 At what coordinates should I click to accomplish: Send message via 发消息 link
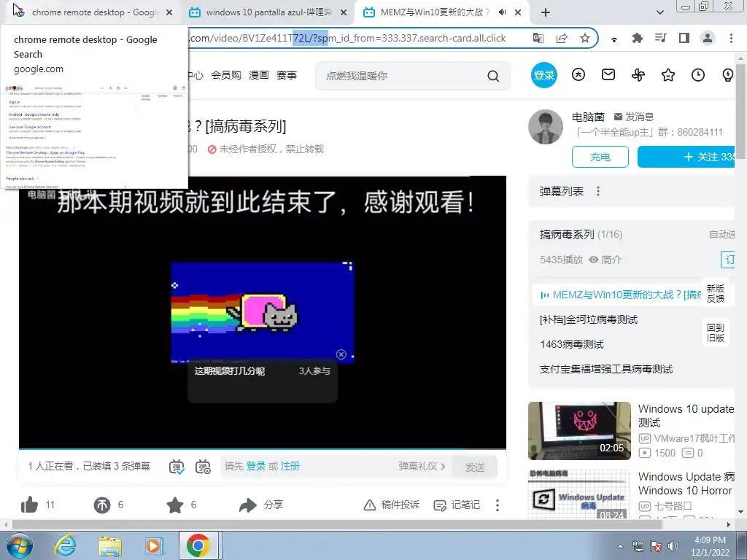pyautogui.click(x=634, y=117)
